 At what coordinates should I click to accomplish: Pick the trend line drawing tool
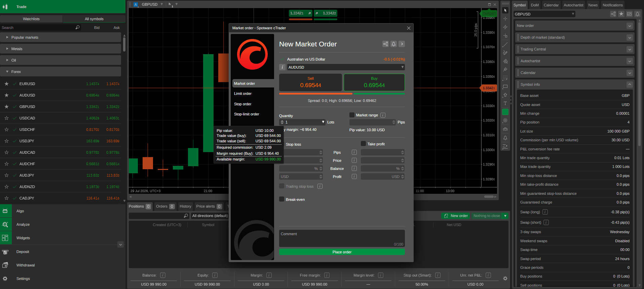click(x=505, y=44)
